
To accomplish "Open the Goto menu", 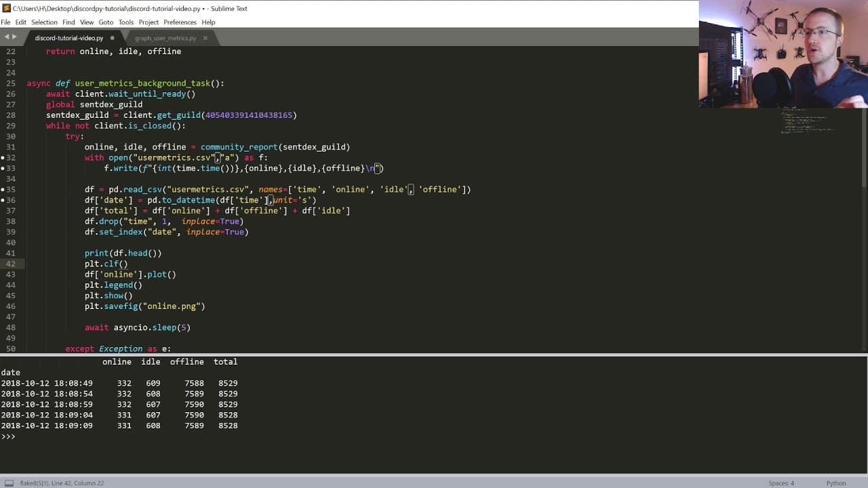I will [106, 22].
